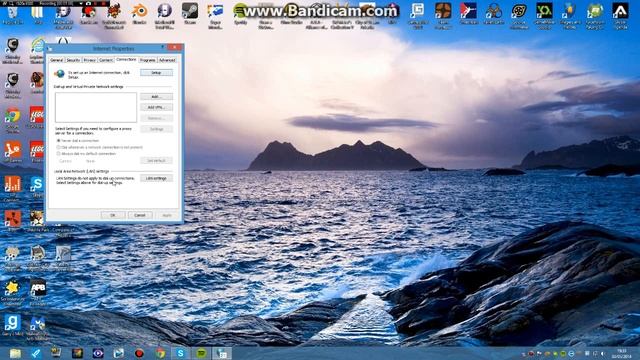
Task: Open the yellow star Screensaver desktop shortcut
Action: coord(12,292)
